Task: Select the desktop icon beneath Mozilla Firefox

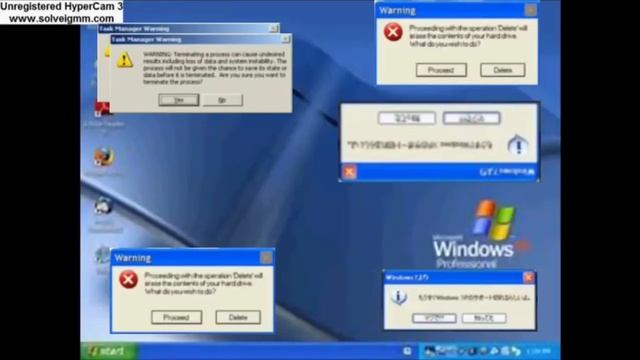Action: [x=103, y=206]
